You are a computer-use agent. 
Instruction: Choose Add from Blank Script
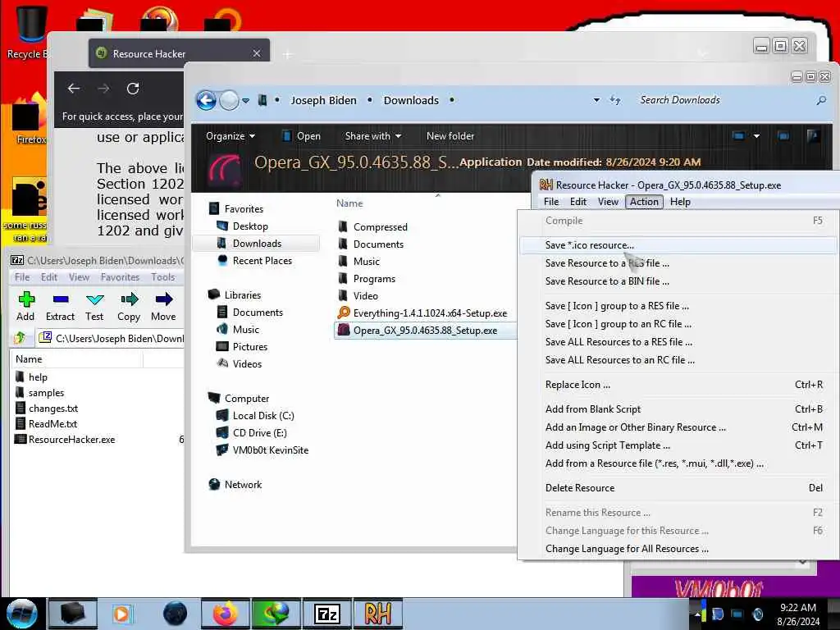pos(677,409)
